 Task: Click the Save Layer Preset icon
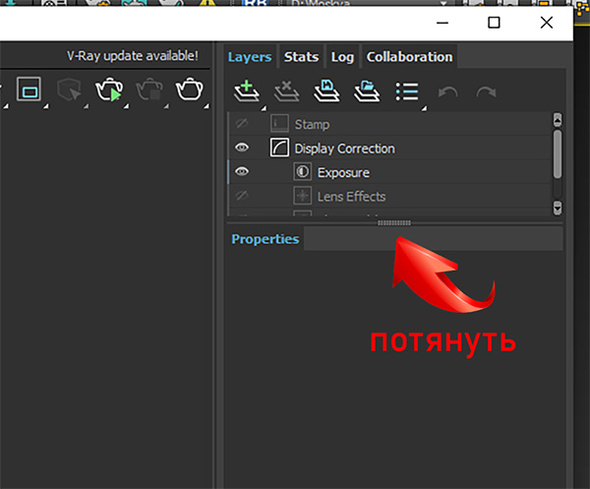tap(327, 91)
